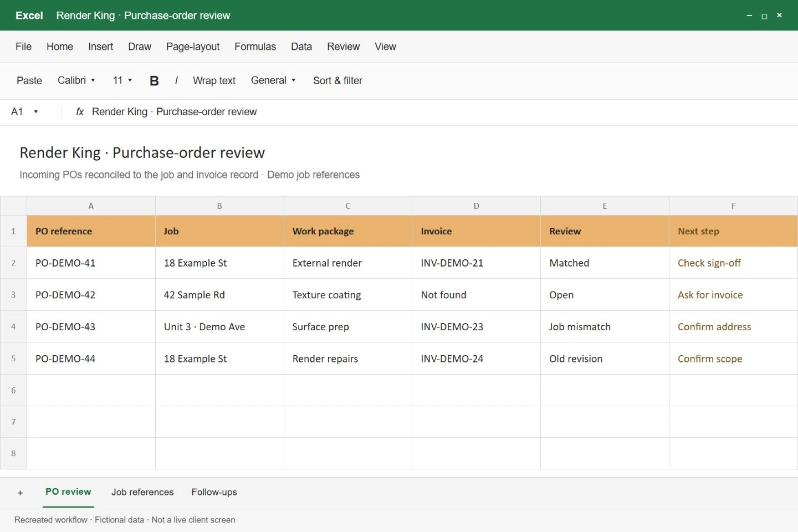Viewport: 798px width, 532px height.
Task: Select the Not found invoice cell
Action: click(476, 295)
